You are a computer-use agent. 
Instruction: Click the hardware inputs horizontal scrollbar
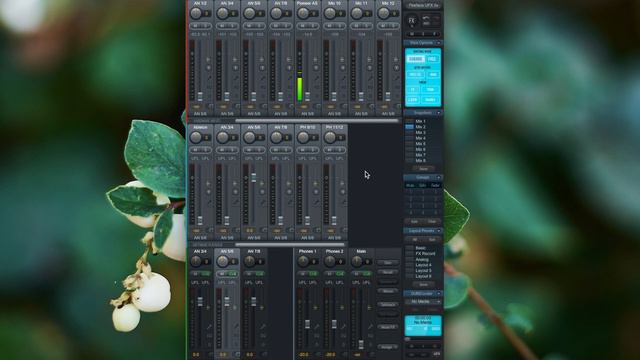click(x=317, y=120)
